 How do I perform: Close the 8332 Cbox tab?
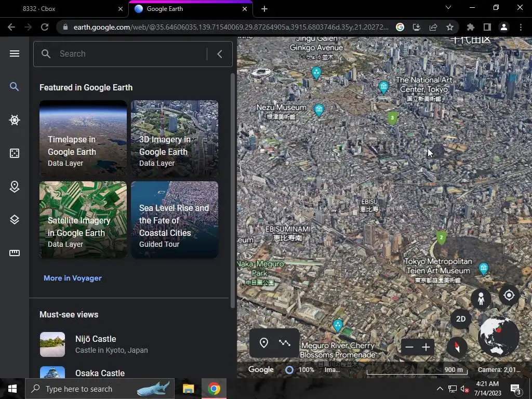[x=120, y=9]
